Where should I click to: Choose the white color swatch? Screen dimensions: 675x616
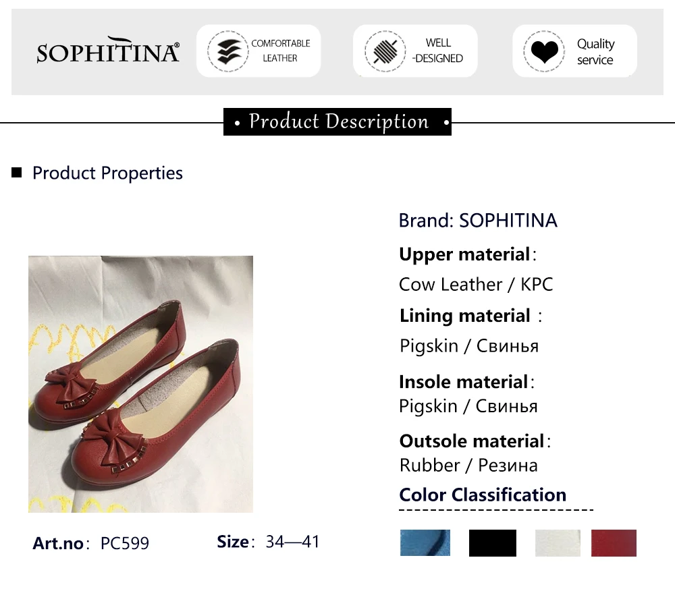tap(558, 542)
